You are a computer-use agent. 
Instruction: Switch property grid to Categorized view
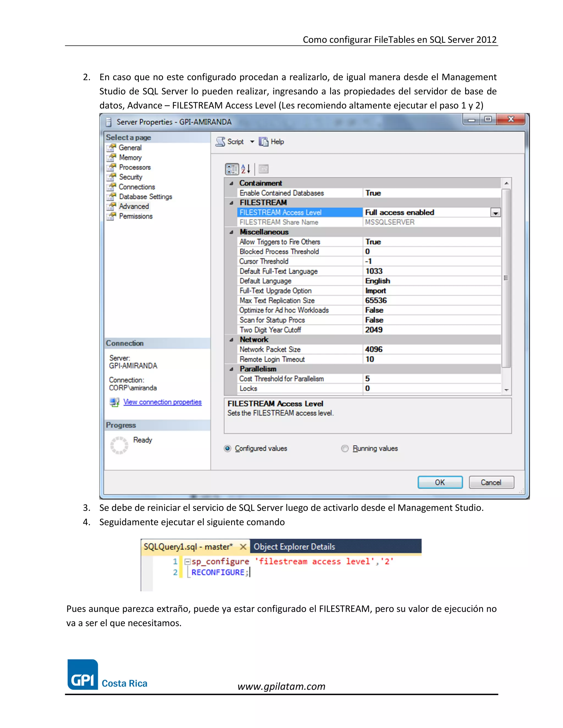coord(231,169)
